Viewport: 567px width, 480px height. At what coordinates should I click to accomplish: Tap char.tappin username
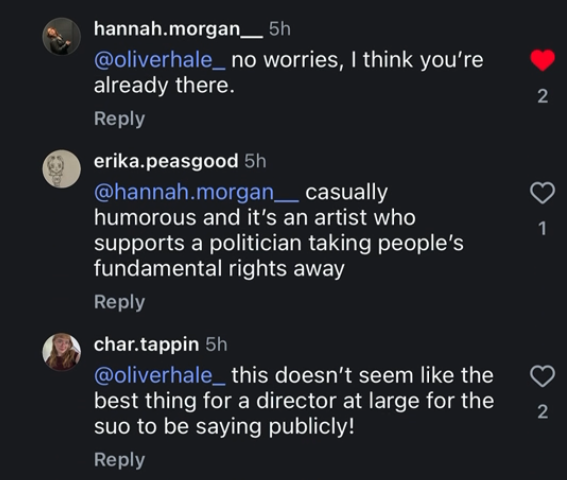[146, 345]
